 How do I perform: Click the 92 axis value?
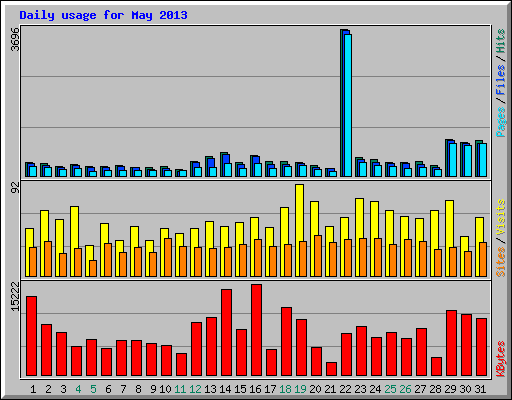pyautogui.click(x=15, y=188)
